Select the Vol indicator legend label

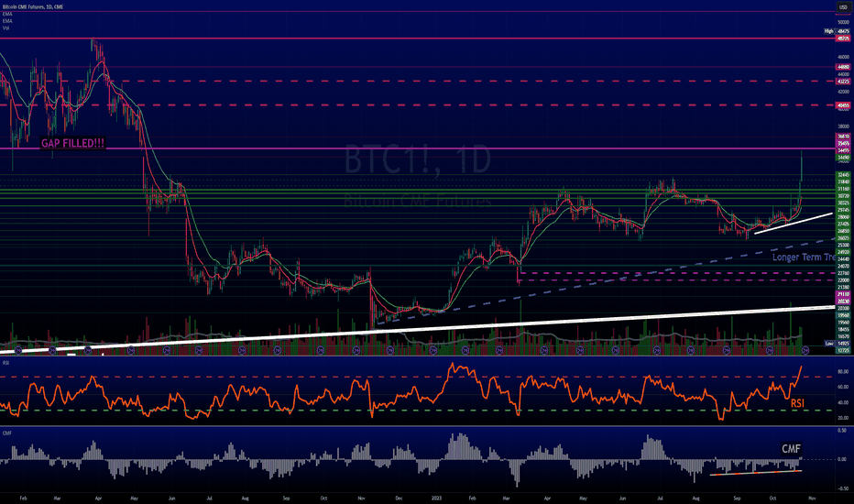pos(6,27)
